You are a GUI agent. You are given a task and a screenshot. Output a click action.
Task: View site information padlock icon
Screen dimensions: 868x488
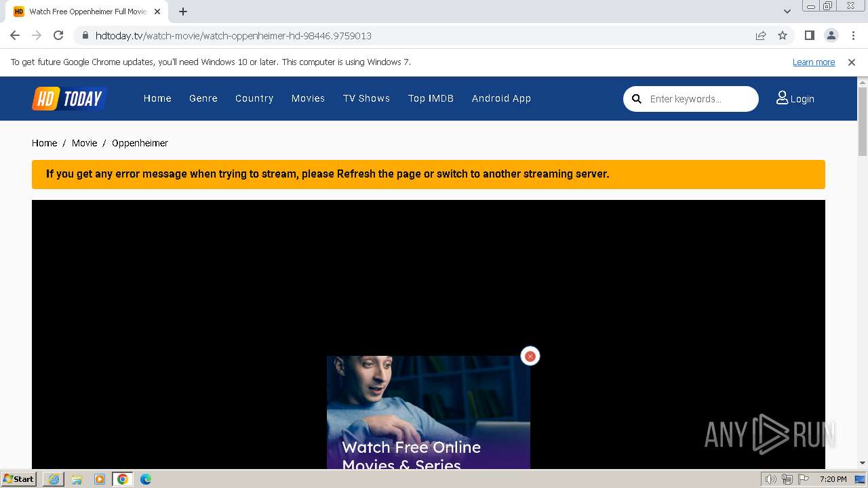click(85, 35)
